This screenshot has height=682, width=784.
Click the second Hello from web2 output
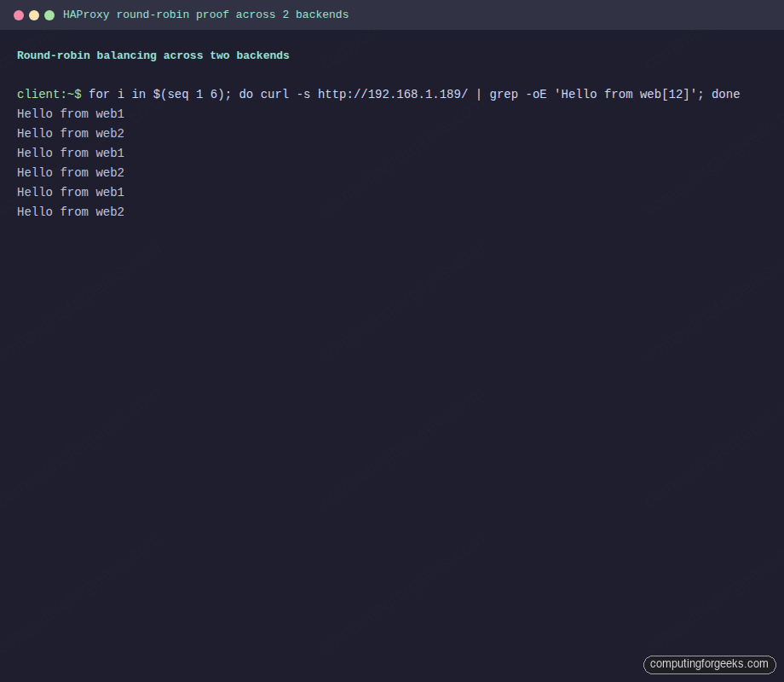coord(70,172)
